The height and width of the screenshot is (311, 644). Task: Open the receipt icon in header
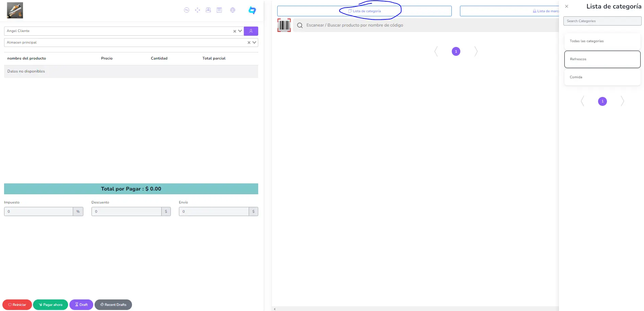click(x=219, y=10)
